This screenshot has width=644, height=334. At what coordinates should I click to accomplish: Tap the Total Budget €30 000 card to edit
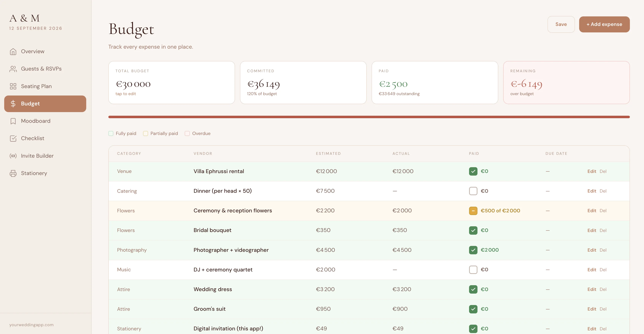pyautogui.click(x=171, y=82)
